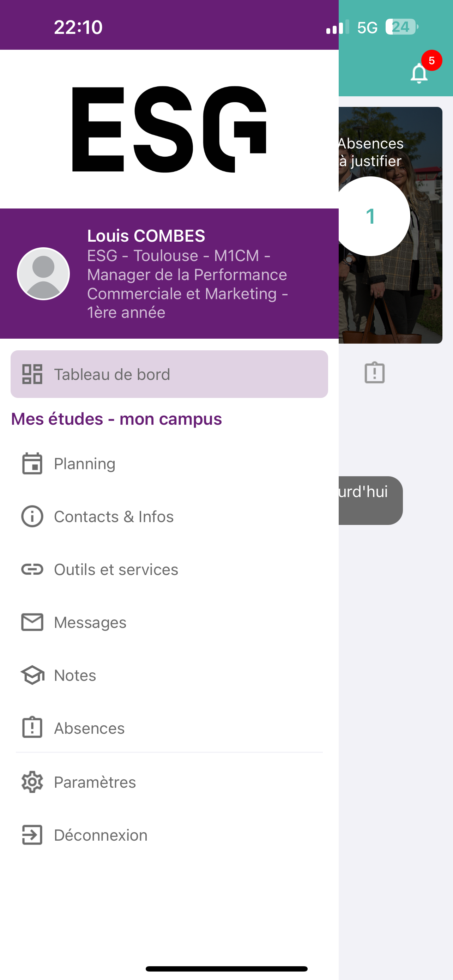This screenshot has height=980, width=453.
Task: Open the Messages label
Action: (90, 622)
